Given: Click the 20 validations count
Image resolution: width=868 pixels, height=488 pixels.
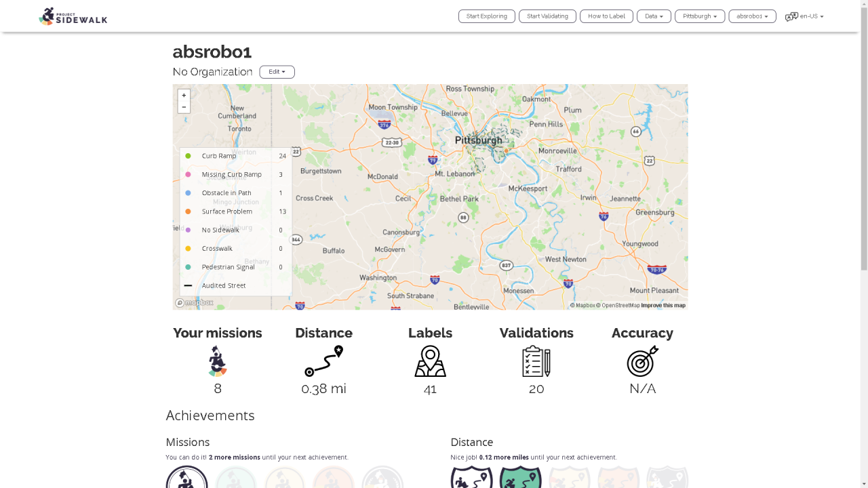Looking at the screenshot, I should [x=536, y=388].
